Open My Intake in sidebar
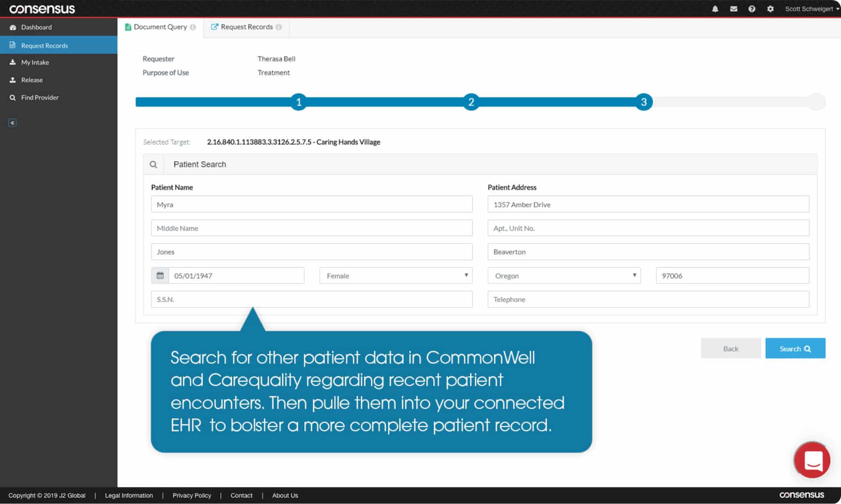841x504 pixels. pyautogui.click(x=59, y=62)
